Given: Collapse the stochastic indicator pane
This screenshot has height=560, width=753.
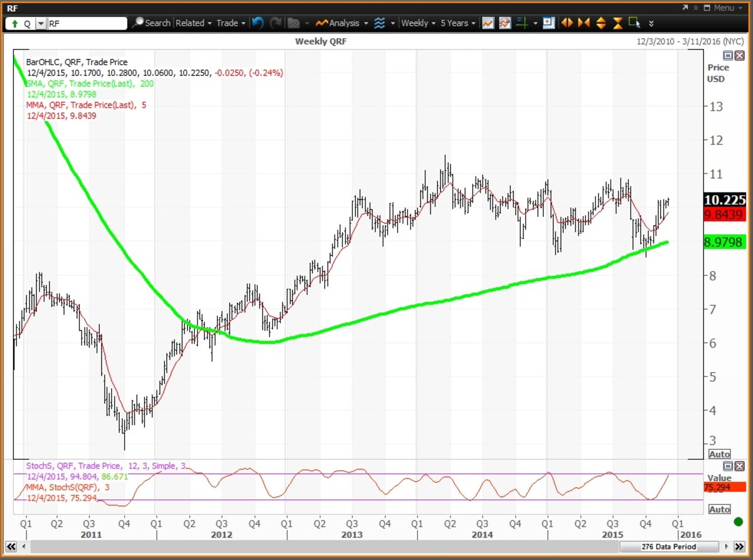Looking at the screenshot, I should [x=728, y=466].
